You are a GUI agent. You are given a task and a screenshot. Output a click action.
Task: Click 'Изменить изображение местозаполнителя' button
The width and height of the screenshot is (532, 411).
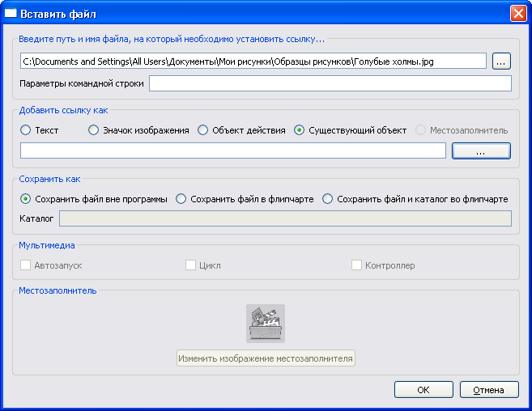266,358
